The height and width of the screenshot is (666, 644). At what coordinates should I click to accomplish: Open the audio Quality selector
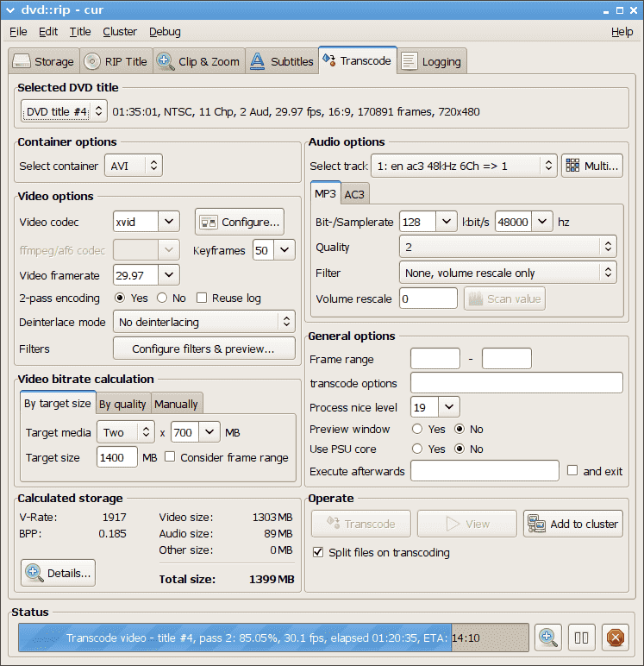pos(508,247)
